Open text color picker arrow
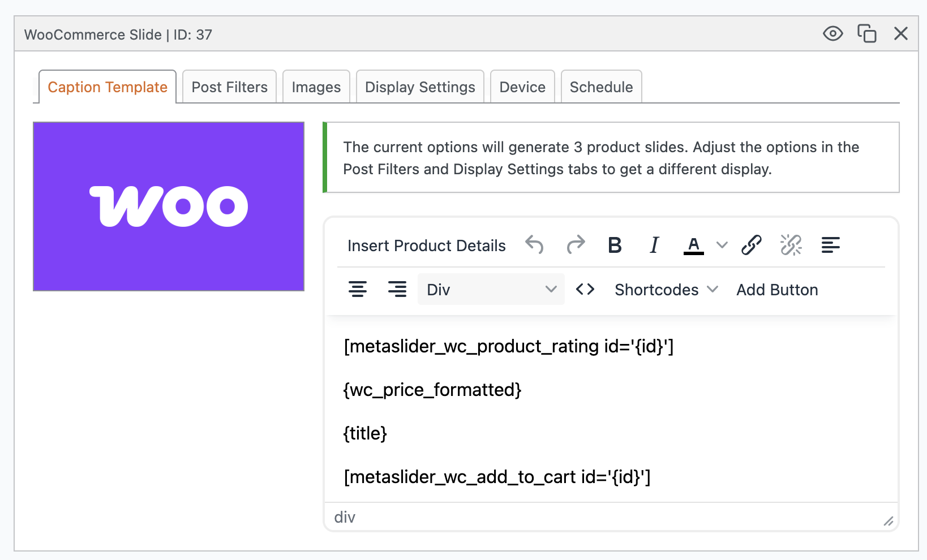Image resolution: width=927 pixels, height=560 pixels. coord(722,245)
